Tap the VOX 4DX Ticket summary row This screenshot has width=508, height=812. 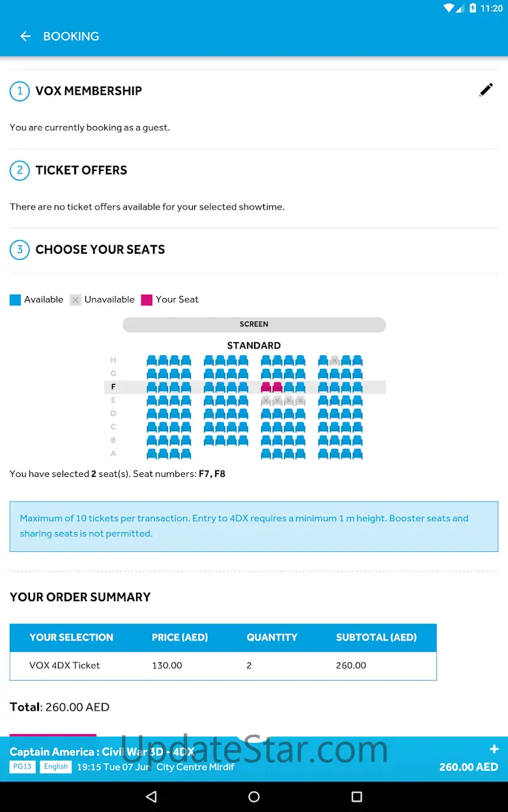click(223, 666)
